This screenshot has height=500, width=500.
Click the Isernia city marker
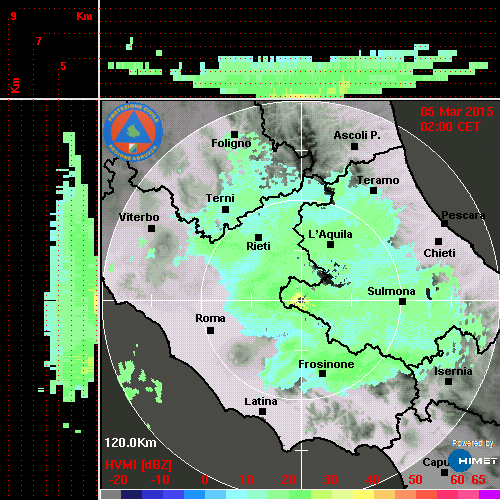[x=449, y=381]
